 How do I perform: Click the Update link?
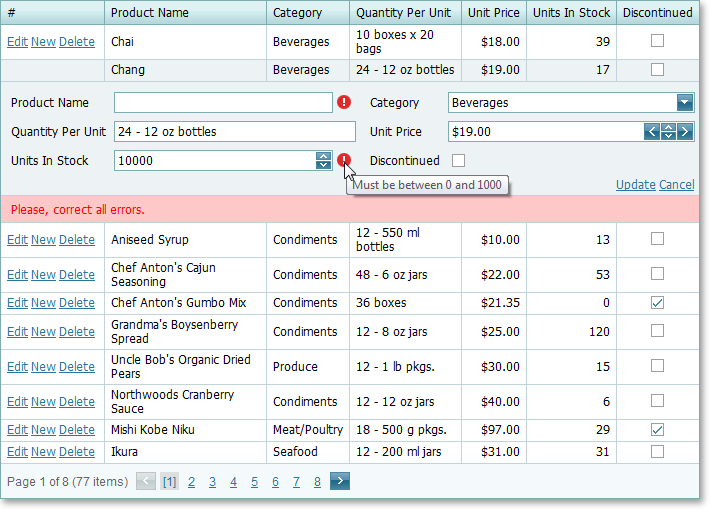tap(635, 185)
